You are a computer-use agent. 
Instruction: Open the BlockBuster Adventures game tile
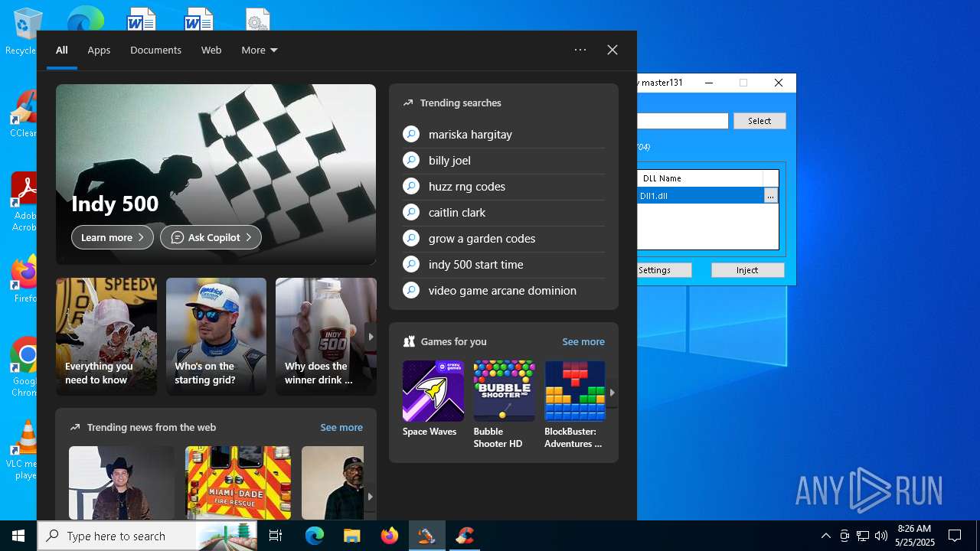coord(575,405)
